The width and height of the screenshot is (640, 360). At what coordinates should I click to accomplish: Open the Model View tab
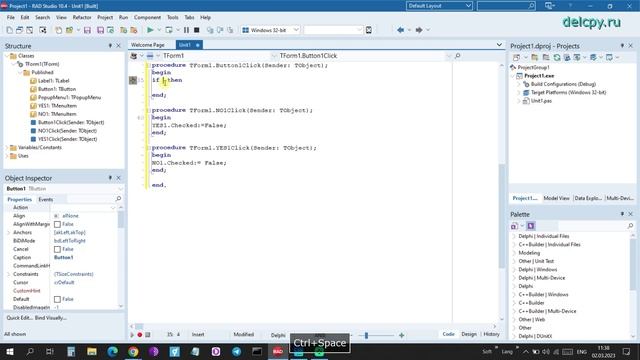click(x=556, y=198)
